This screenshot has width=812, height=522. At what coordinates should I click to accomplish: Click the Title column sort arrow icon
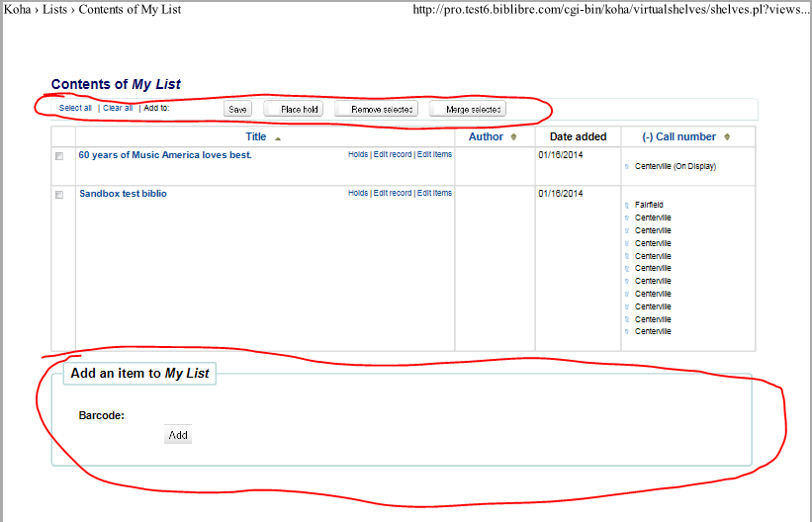[x=278, y=138]
